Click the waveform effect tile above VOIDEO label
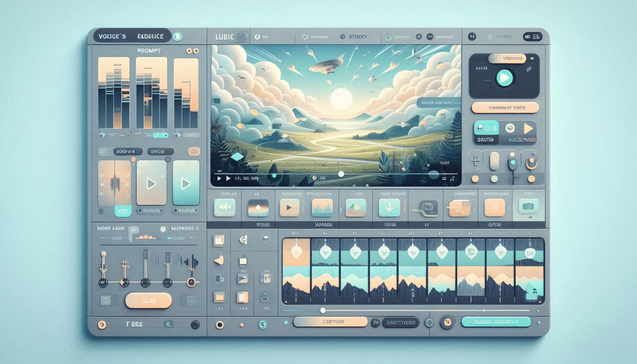 point(322,208)
